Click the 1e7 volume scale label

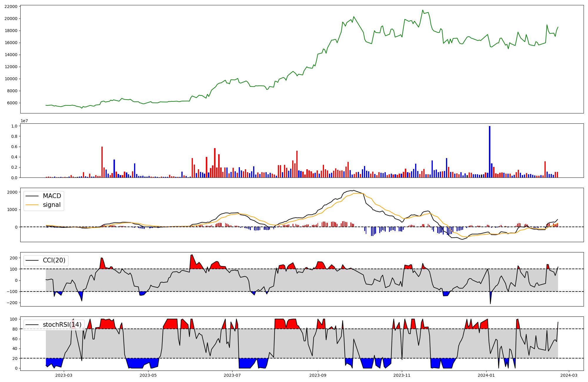point(24,121)
